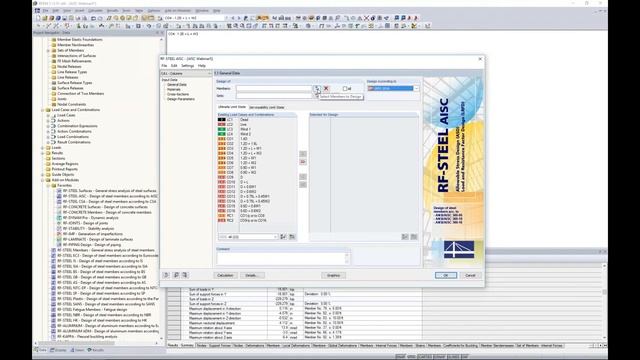Viewport: 640px width, 360px height.
Task: Expand Results node in navigator tree
Action: pos(43,153)
